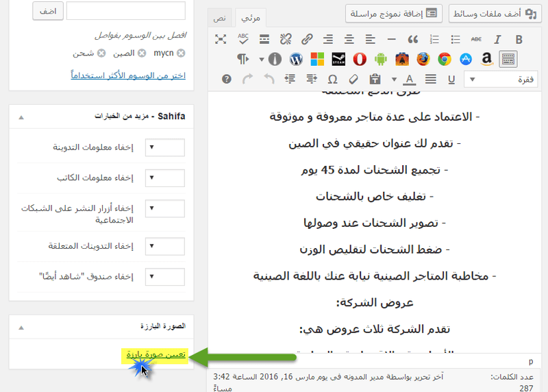This screenshot has height=392, width=548.
Task: Click the Add Media (أضف ملفات وسائط) button
Action: (493, 13)
